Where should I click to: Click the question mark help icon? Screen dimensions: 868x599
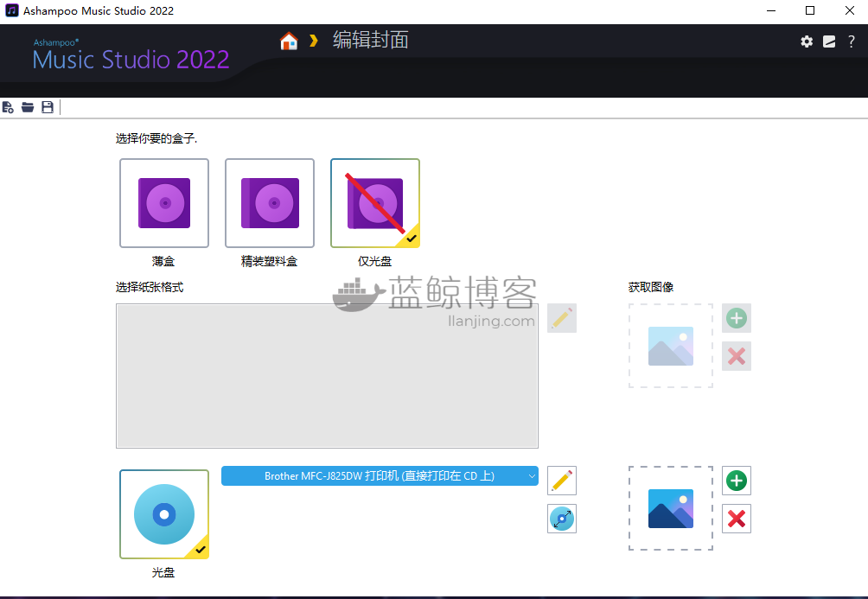(851, 41)
